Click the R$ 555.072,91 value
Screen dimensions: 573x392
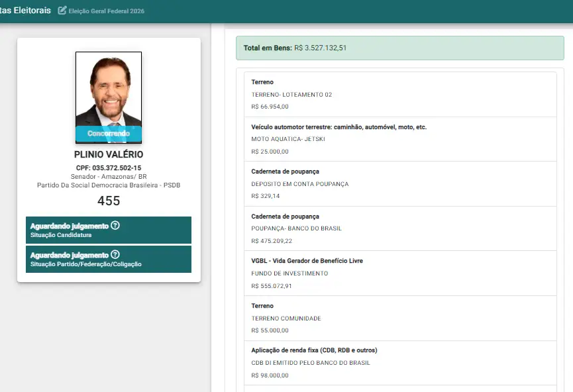pyautogui.click(x=272, y=286)
